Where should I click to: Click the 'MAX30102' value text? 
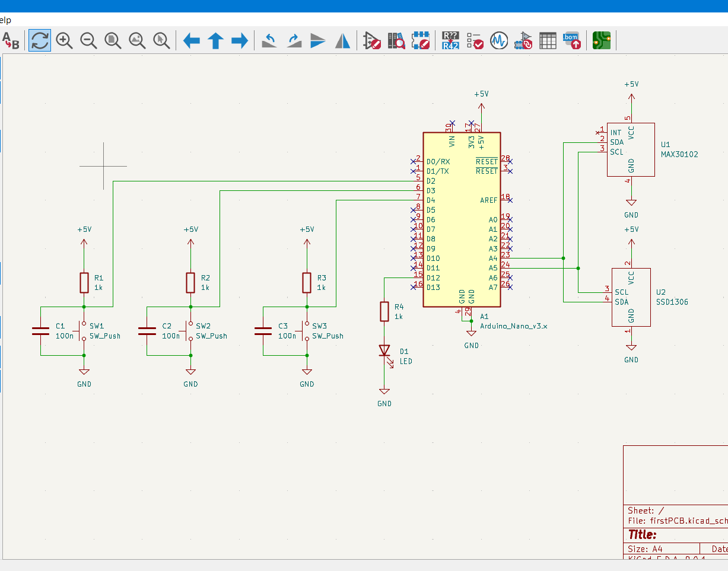pyautogui.click(x=679, y=154)
